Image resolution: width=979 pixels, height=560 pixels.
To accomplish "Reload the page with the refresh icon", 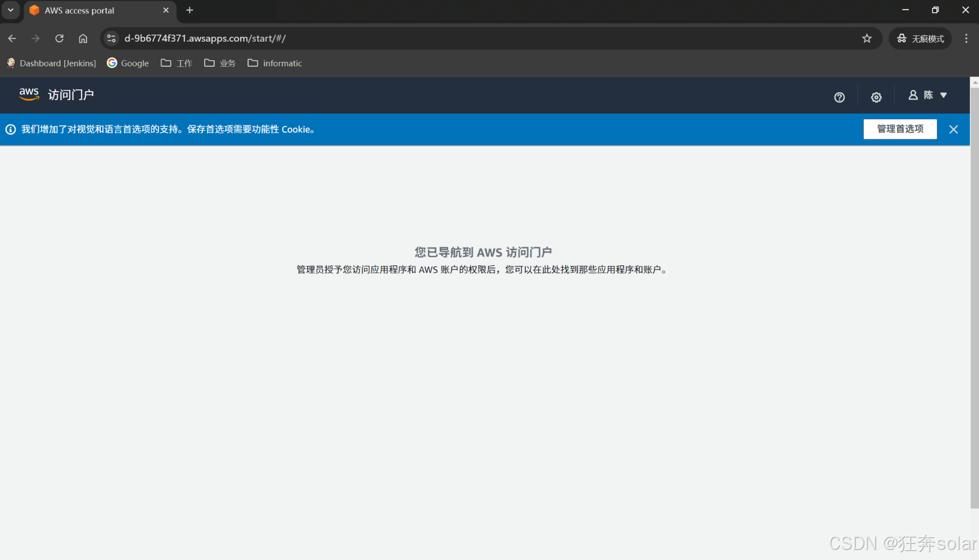I will (x=59, y=38).
